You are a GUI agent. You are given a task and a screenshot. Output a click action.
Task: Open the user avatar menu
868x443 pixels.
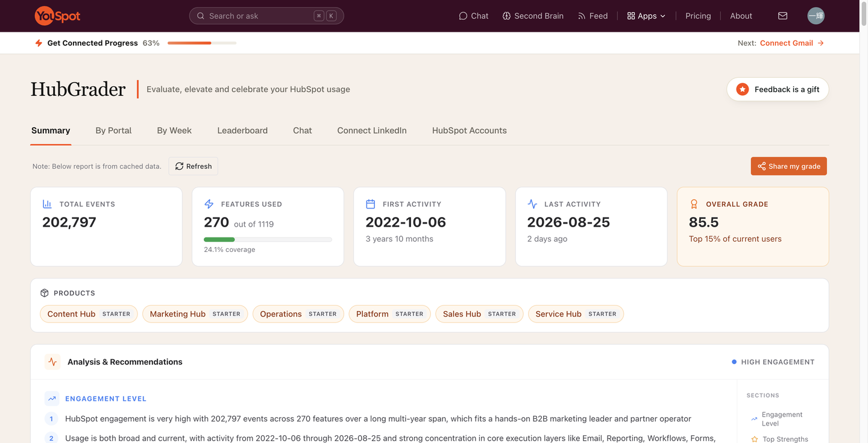(816, 16)
